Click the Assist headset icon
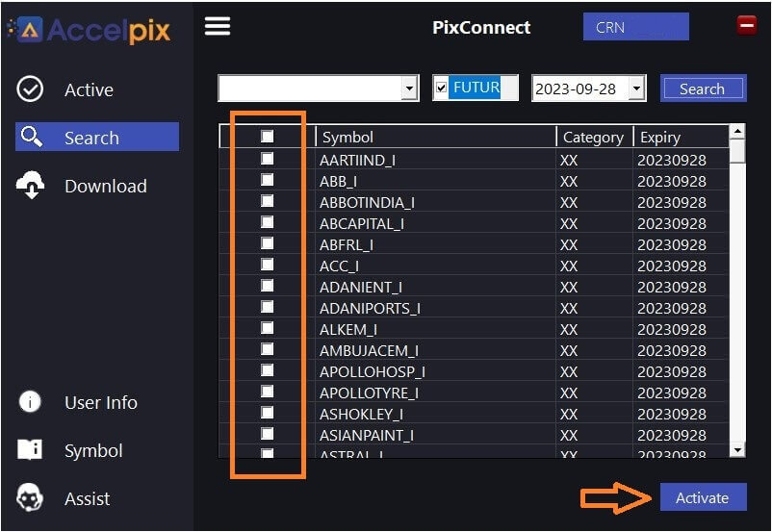The image size is (772, 532). [30, 497]
